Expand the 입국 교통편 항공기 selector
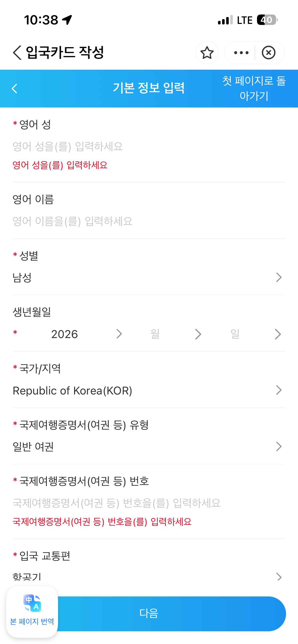 tap(149, 576)
